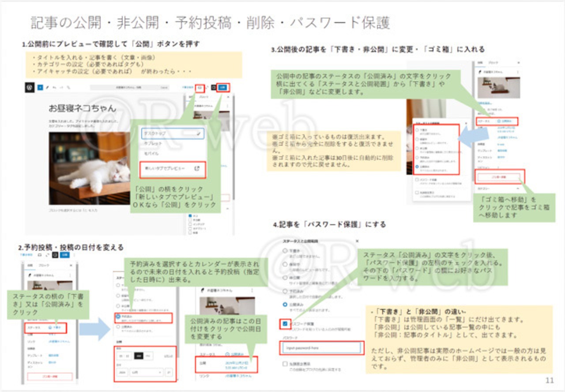Select 非公開 radio in section 3 status popup
The width and height of the screenshot is (565, 392).
tap(417, 149)
